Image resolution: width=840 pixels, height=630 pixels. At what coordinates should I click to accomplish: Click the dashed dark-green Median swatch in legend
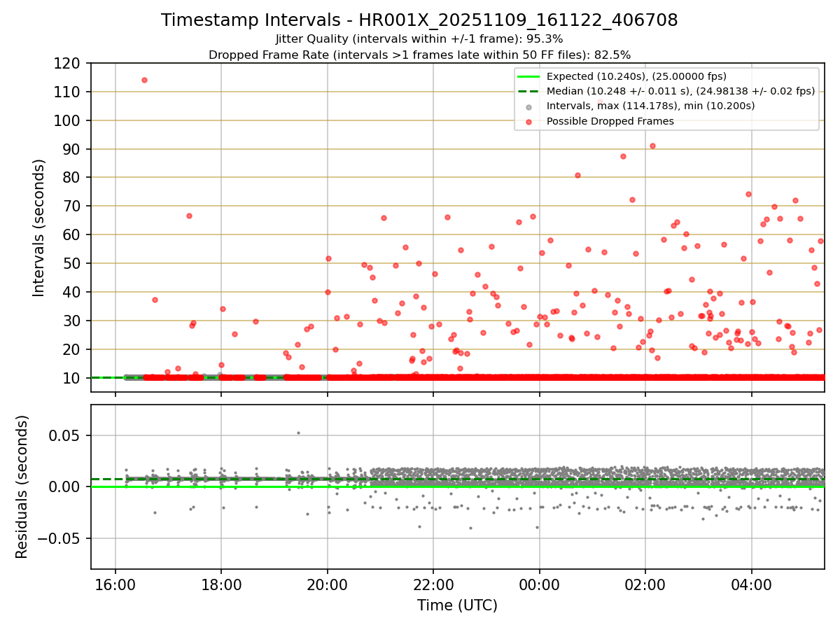(x=529, y=92)
